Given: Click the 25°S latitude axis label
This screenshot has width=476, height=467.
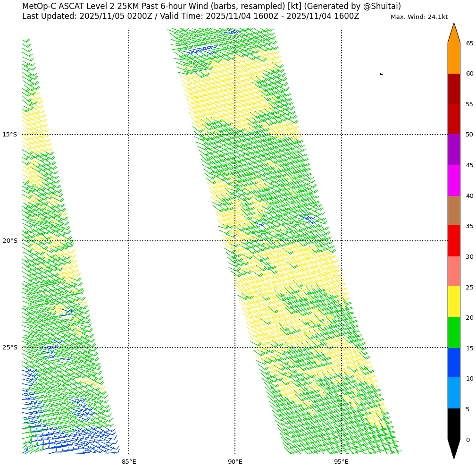Looking at the screenshot, I should click(x=9, y=348).
